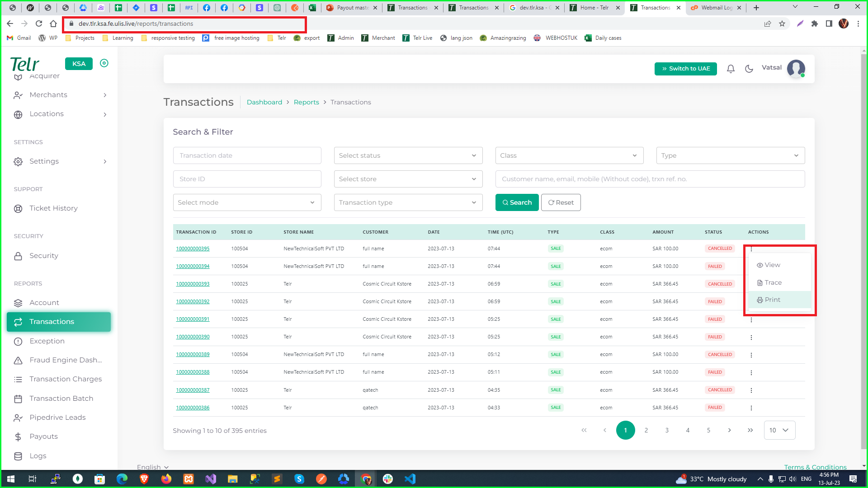Open the notifications bell
868x488 pixels.
(x=731, y=69)
